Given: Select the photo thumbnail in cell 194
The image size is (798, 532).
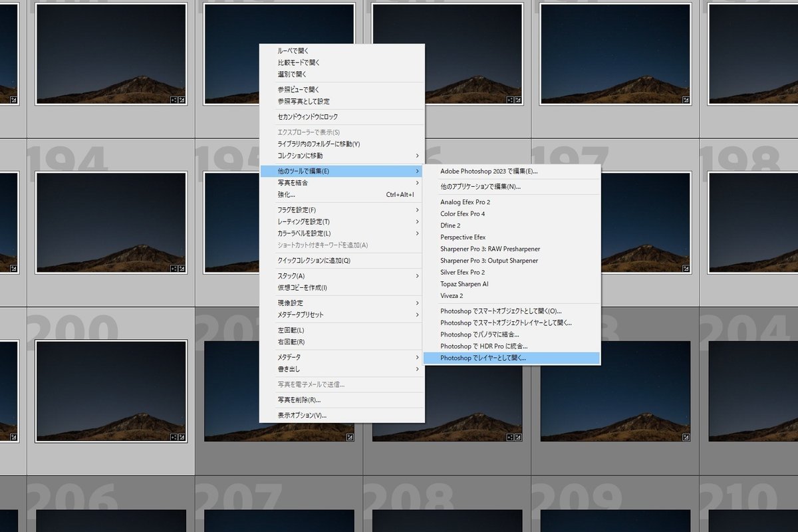Looking at the screenshot, I should pyautogui.click(x=111, y=223).
